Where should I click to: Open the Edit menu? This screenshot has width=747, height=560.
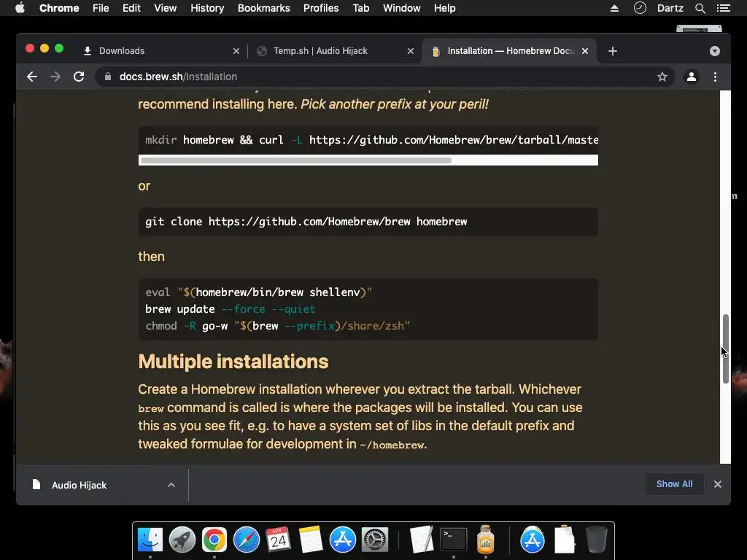point(131,8)
